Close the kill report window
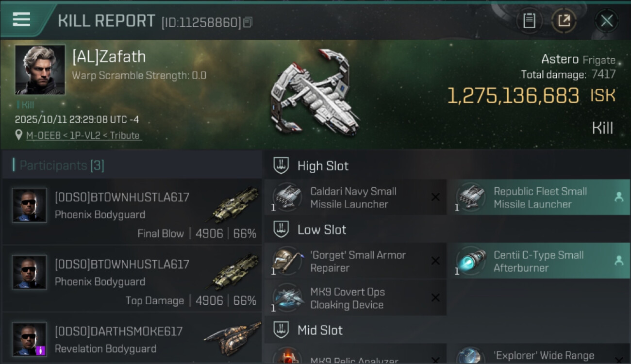Viewport: 631px width, 364px height. coord(607,20)
